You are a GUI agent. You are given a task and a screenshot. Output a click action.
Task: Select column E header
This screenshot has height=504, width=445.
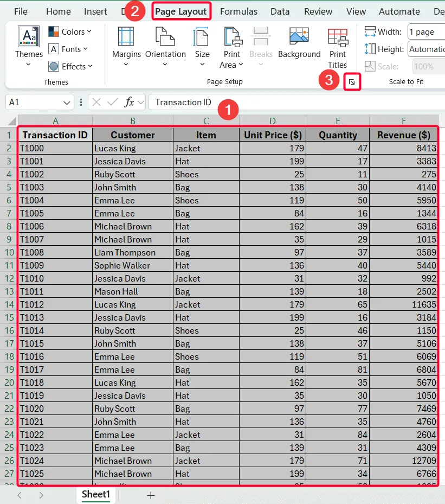[338, 121]
